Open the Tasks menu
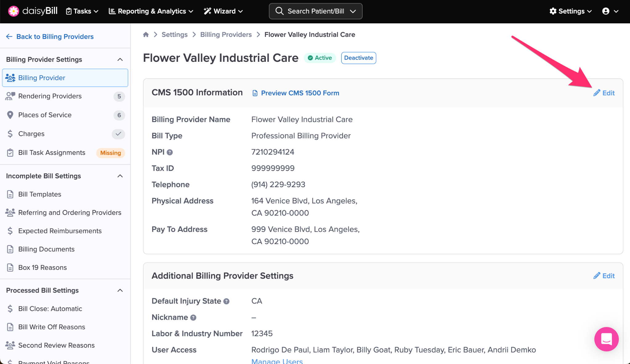This screenshot has width=630, height=364. point(82,11)
